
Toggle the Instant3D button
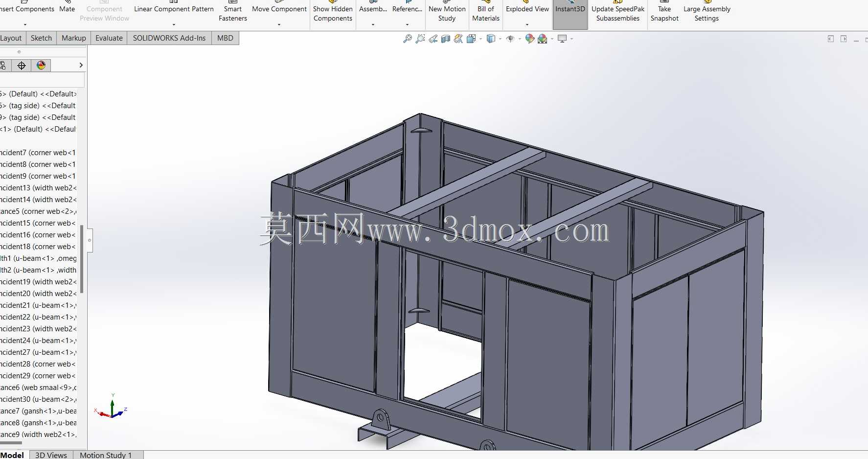[x=570, y=14]
